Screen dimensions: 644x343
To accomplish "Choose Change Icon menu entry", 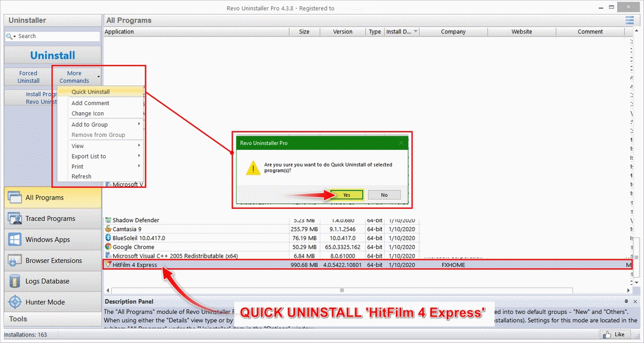I will (x=101, y=113).
